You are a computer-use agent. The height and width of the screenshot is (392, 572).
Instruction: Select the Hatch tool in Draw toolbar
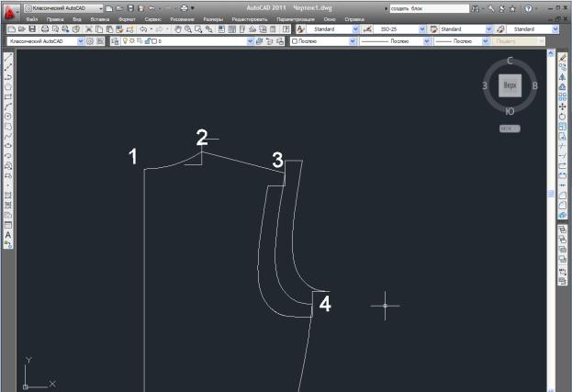coord(8,196)
